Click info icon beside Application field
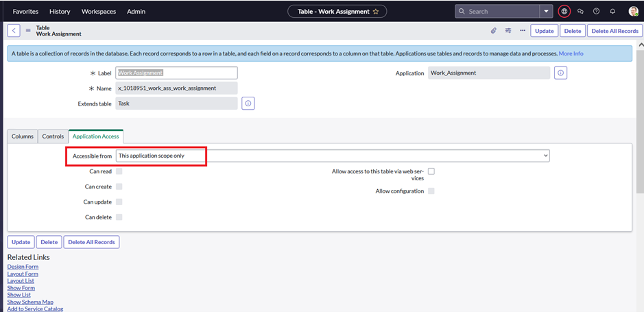Image resolution: width=644 pixels, height=312 pixels. 560,73
